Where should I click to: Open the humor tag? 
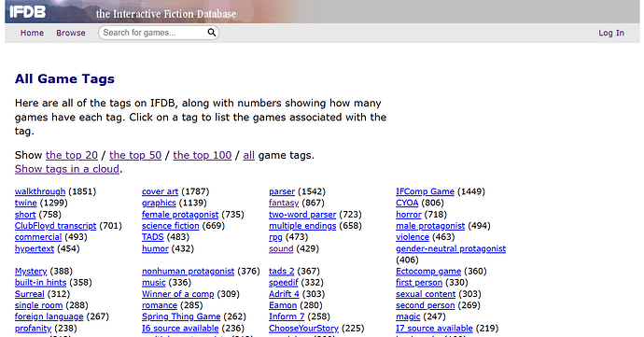(155, 248)
